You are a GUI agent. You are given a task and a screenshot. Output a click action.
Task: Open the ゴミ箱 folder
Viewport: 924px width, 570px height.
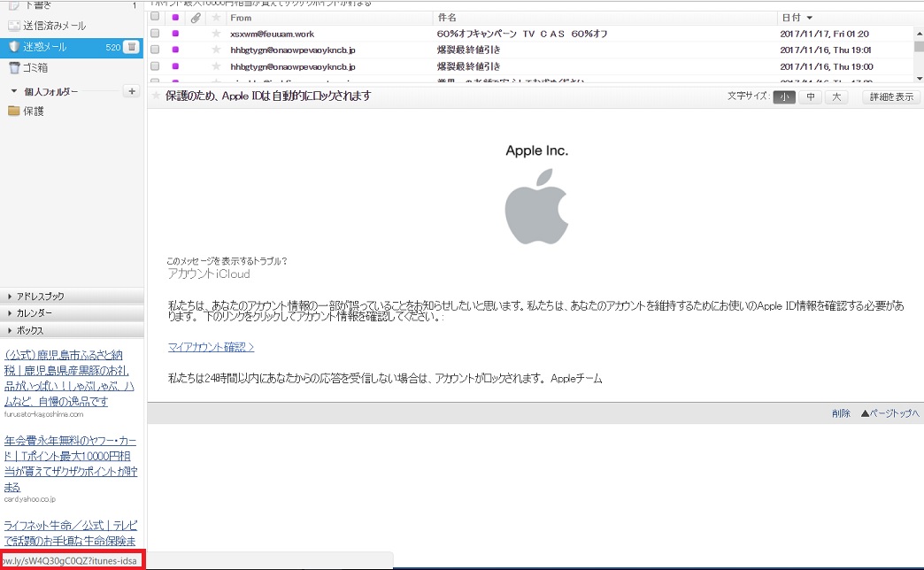tap(35, 68)
